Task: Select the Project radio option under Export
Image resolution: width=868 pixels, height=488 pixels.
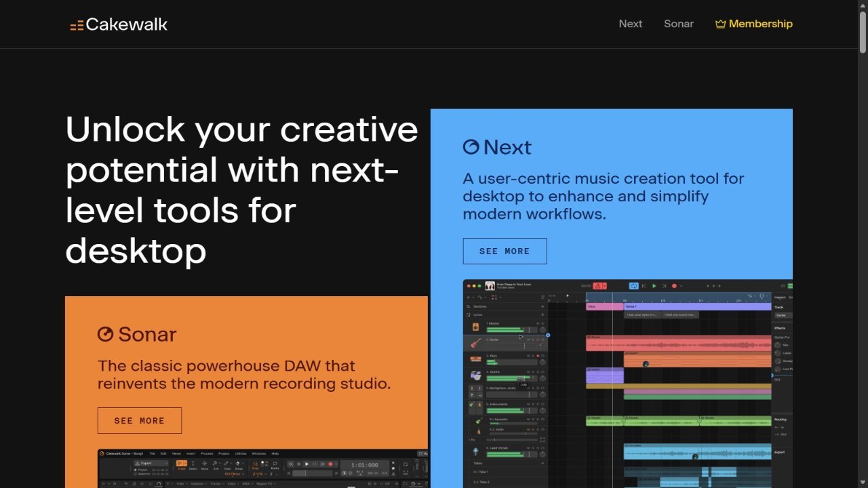Action: [136, 470]
